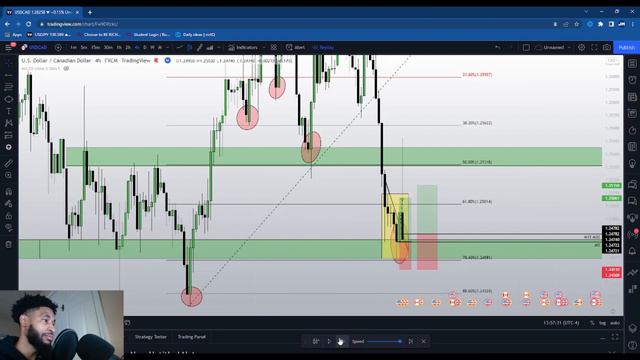Select the 15m timeframe
This screenshot has height=360, width=640.
96,47
